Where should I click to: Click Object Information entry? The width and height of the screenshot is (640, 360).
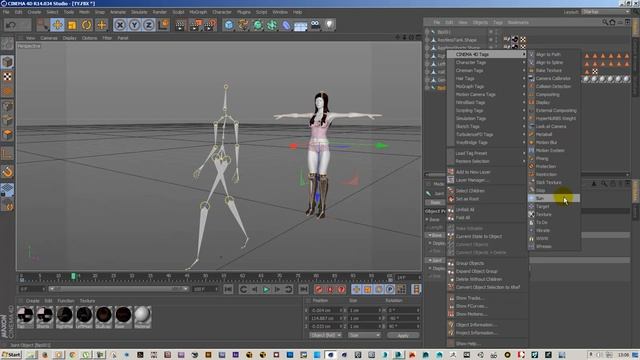487,325
